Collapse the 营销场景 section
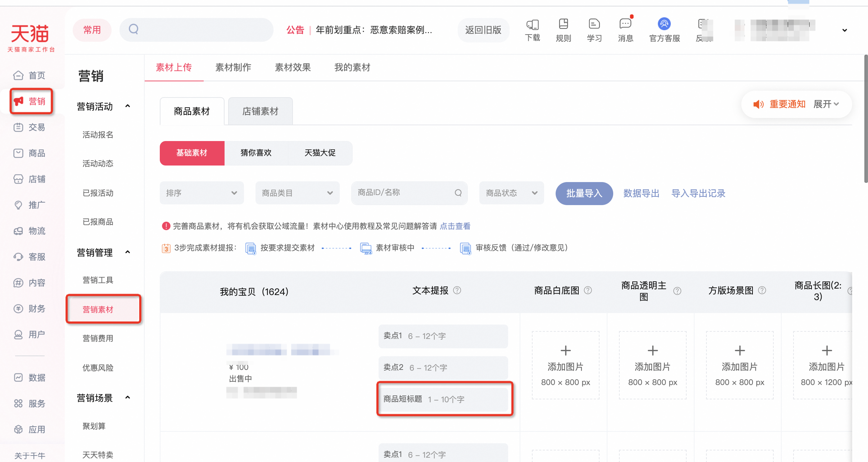The width and height of the screenshot is (868, 462). (x=127, y=398)
